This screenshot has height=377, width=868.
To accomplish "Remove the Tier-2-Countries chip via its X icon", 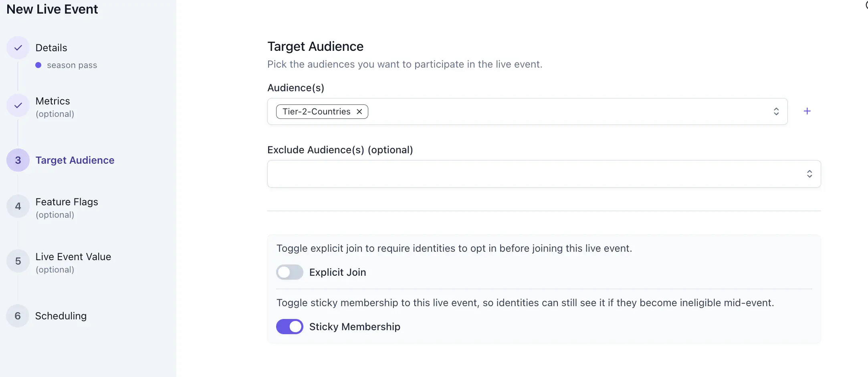I will [359, 111].
